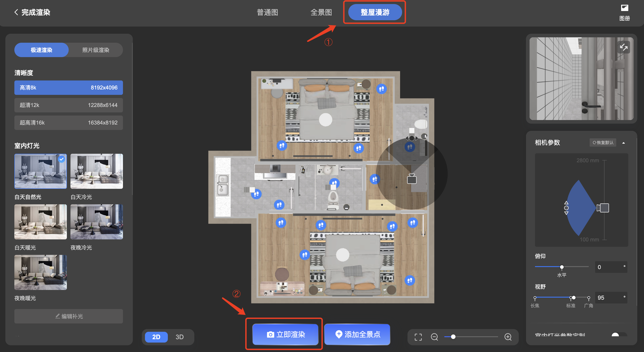Expand the camera preview thumbnail to fullscreen
Image resolution: width=644 pixels, height=352 pixels.
pyautogui.click(x=624, y=47)
